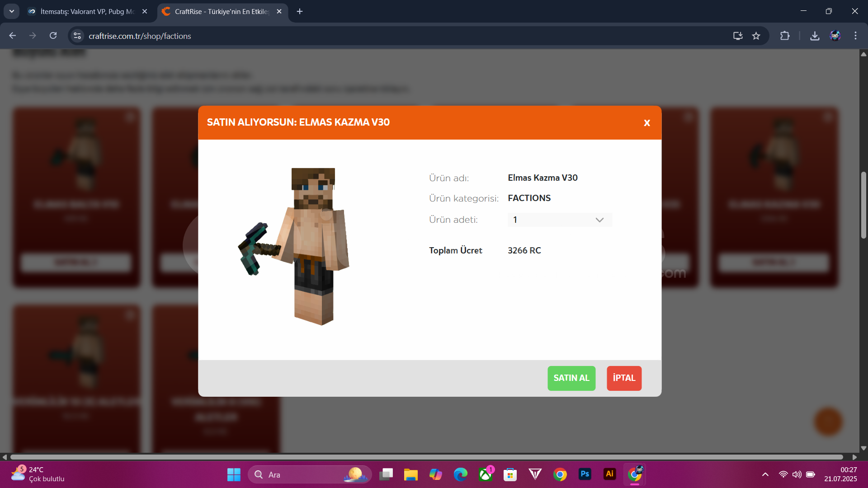
Task: Click the vertical page scrollbar
Action: [863, 205]
